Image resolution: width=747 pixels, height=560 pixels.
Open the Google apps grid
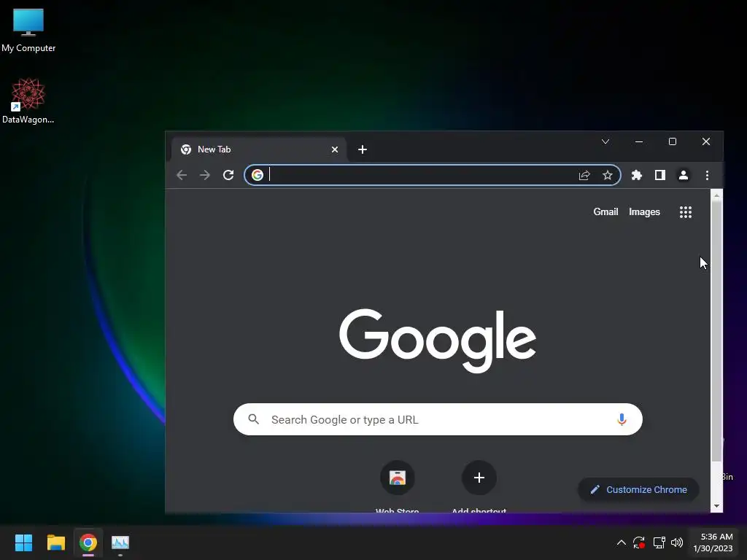pos(686,212)
